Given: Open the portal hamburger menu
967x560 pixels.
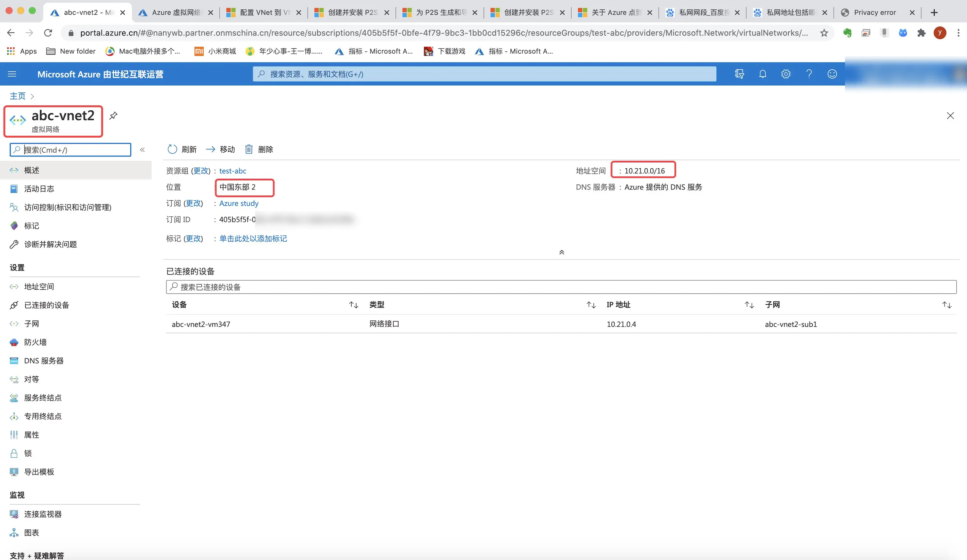Looking at the screenshot, I should click(12, 74).
